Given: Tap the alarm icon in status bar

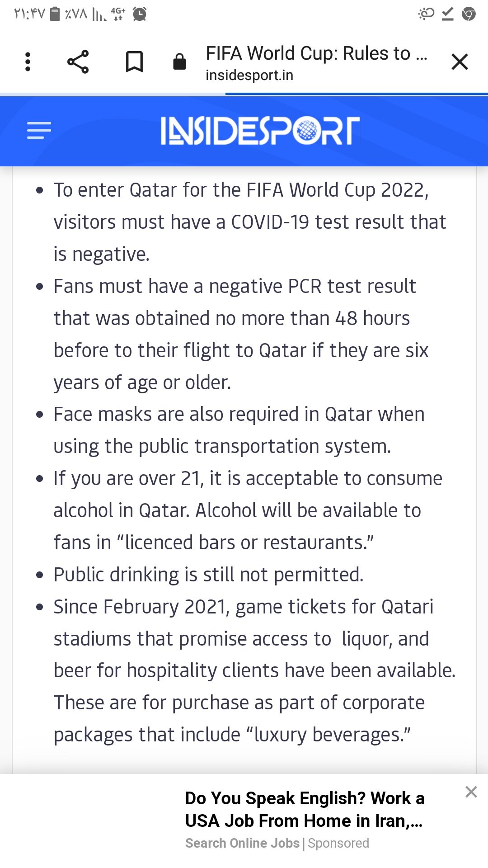Looking at the screenshot, I should pyautogui.click(x=140, y=14).
